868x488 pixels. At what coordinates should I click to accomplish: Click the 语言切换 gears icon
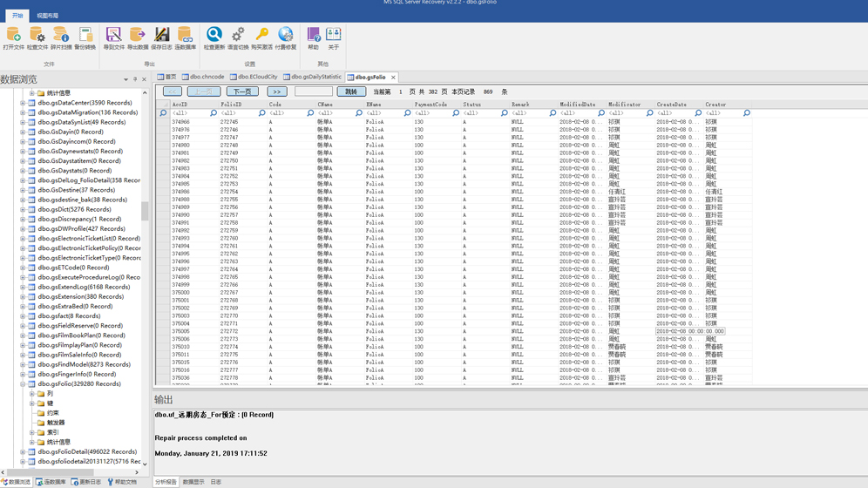click(238, 35)
